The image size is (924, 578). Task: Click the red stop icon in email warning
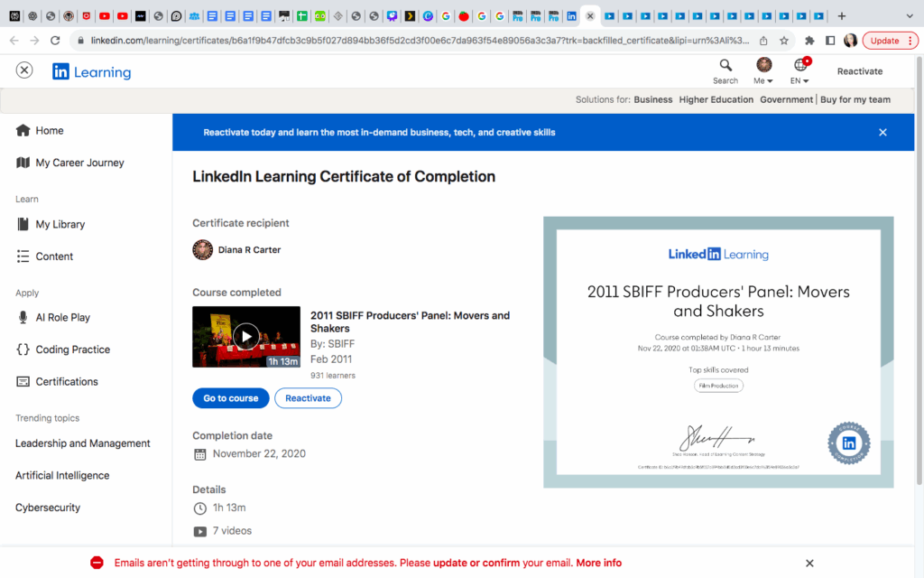[x=97, y=563]
